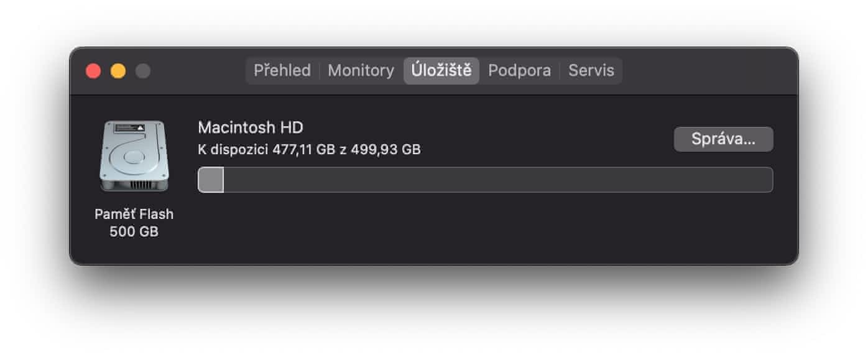
Task: Click the used-space segment of storage bar
Action: coord(211,180)
